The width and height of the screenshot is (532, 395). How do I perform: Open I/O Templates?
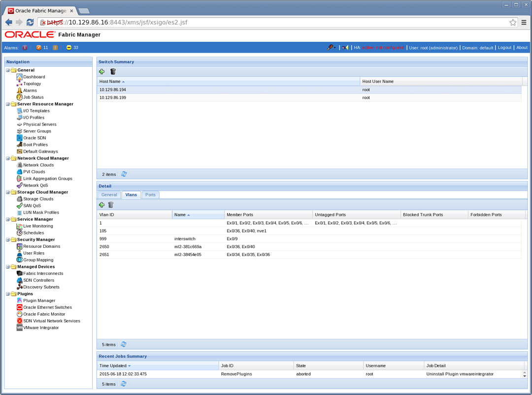click(36, 111)
